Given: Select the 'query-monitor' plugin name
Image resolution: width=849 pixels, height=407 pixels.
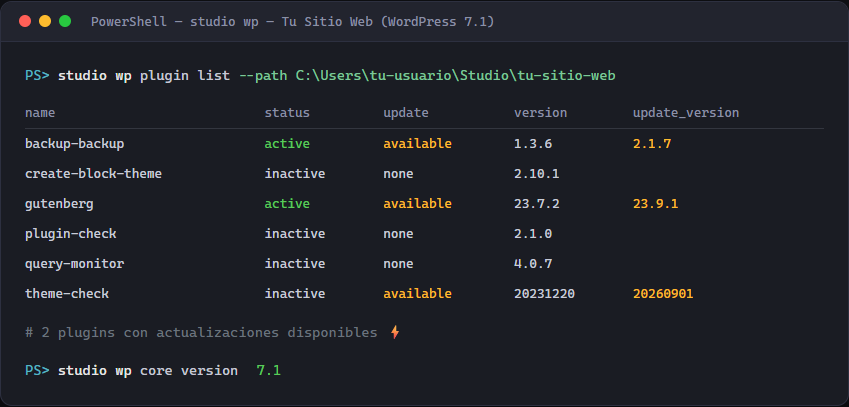Looking at the screenshot, I should pyautogui.click(x=75, y=264).
